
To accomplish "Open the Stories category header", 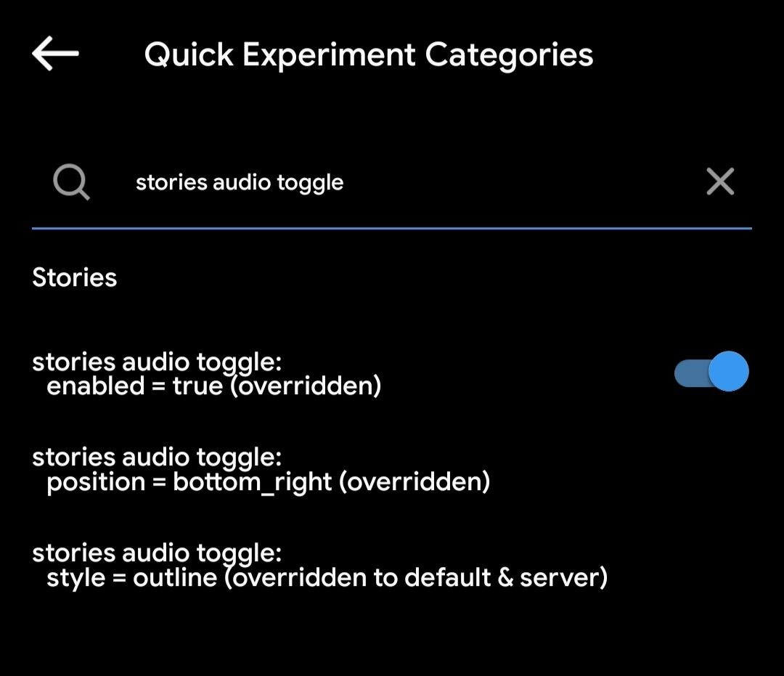I will (x=75, y=277).
